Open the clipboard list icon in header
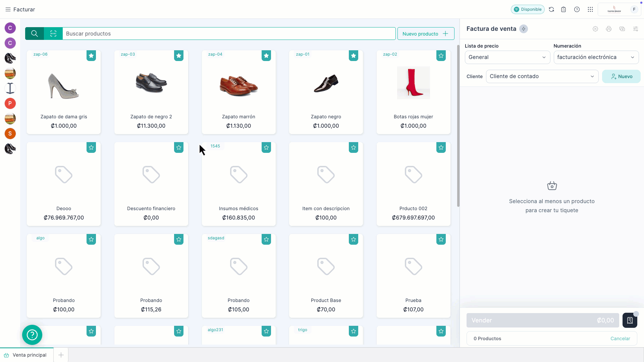The width and height of the screenshot is (644, 362). tap(563, 9)
